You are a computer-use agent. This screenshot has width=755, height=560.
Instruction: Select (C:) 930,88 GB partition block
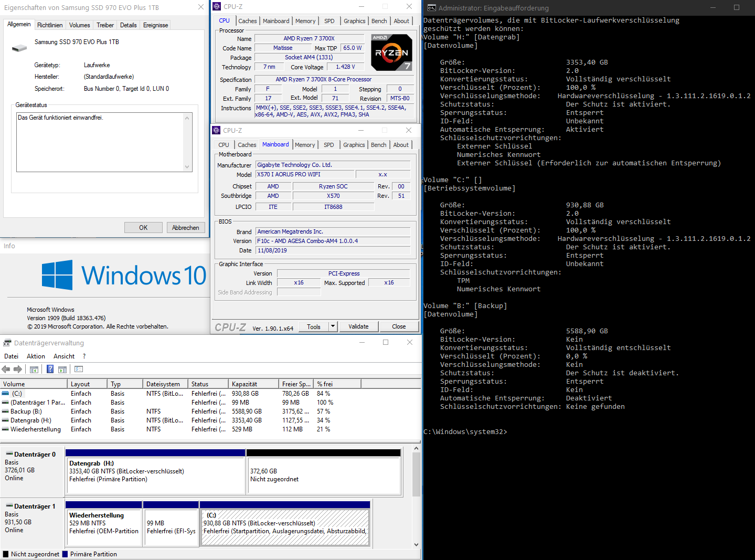(x=285, y=523)
